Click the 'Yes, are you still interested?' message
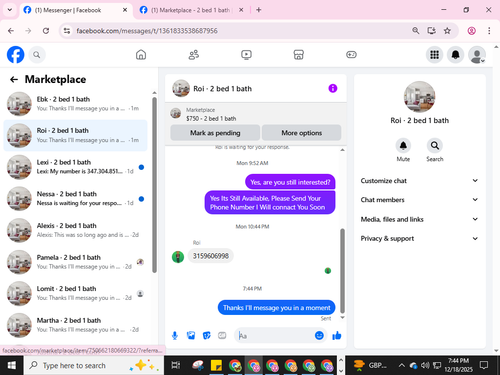500x375 pixels. coord(290,182)
